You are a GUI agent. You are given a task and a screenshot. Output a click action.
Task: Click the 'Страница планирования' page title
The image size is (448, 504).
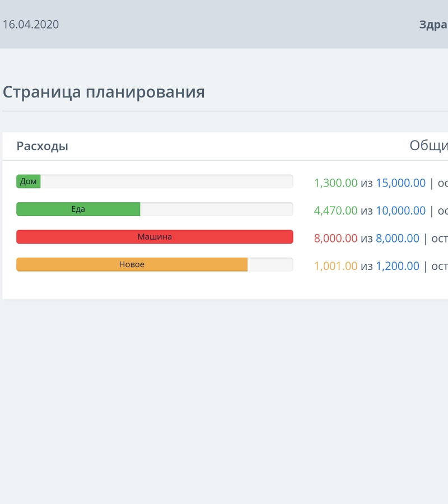click(104, 92)
